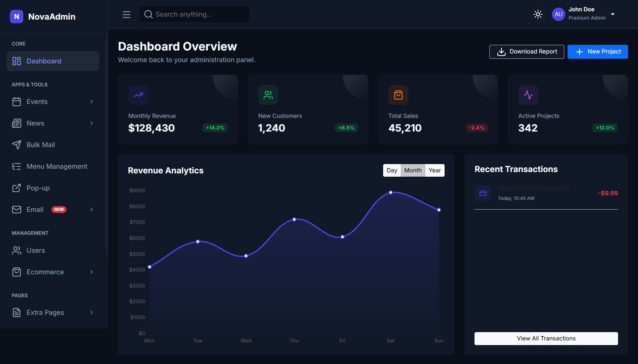
Task: Click the transaction credit card icon
Action: (483, 193)
